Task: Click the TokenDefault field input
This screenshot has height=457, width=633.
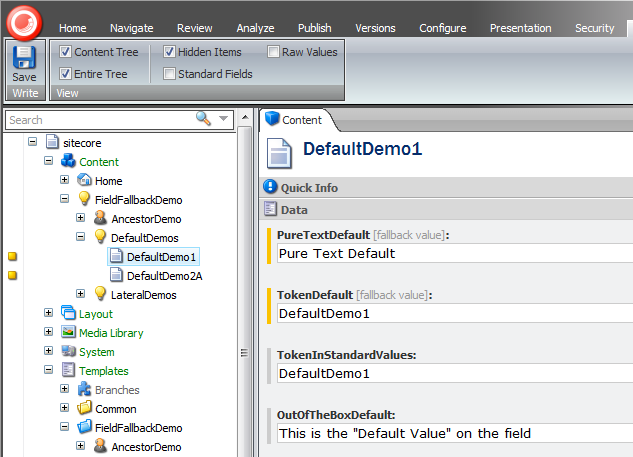Action: [455, 313]
